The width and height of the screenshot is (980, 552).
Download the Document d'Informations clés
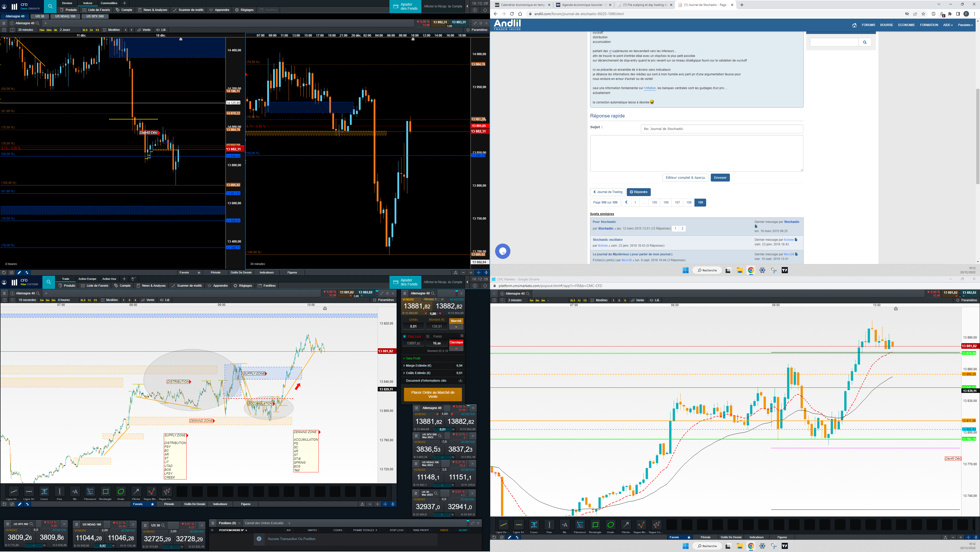point(460,381)
